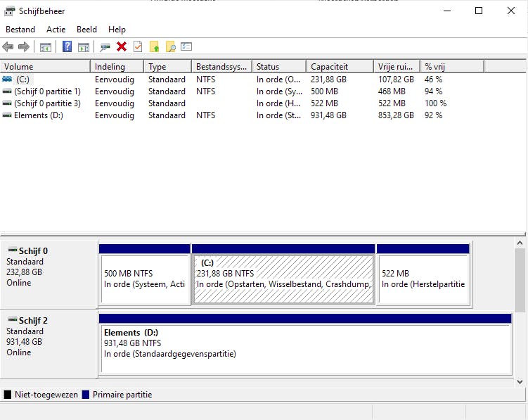Click the connect disk icon in toolbar

point(105,46)
